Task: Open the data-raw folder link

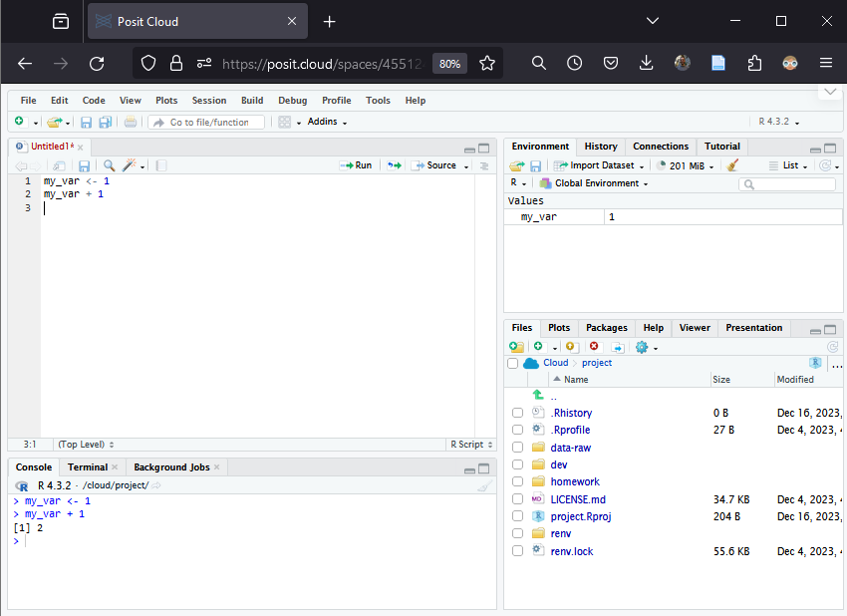Action: [570, 448]
